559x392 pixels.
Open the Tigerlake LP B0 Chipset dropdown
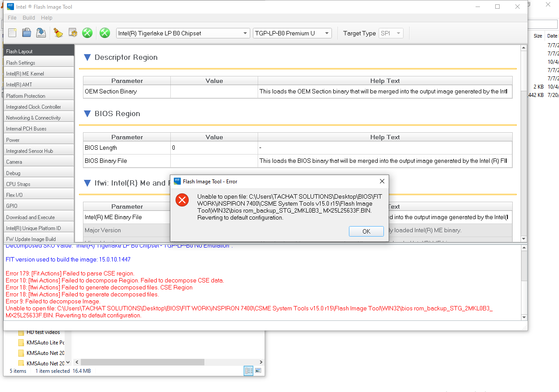[183, 33]
